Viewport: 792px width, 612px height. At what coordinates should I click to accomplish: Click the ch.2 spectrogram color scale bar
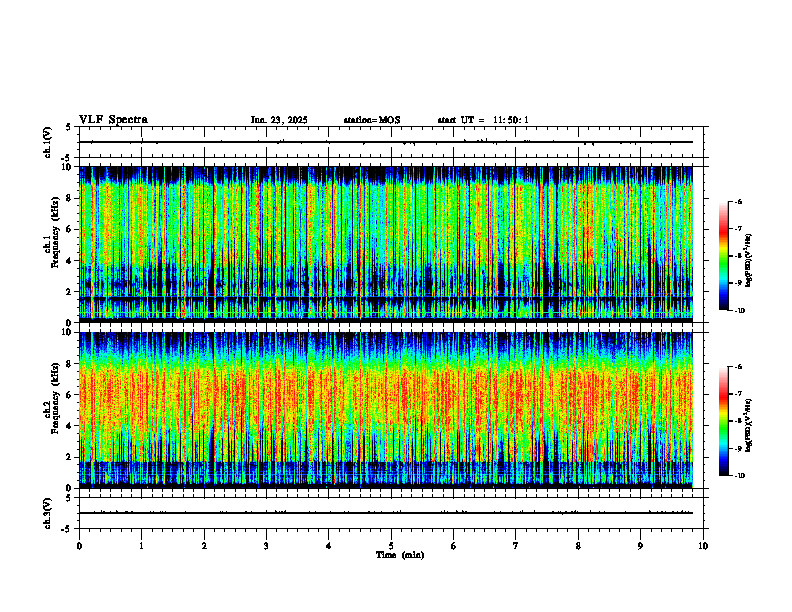coord(723,421)
